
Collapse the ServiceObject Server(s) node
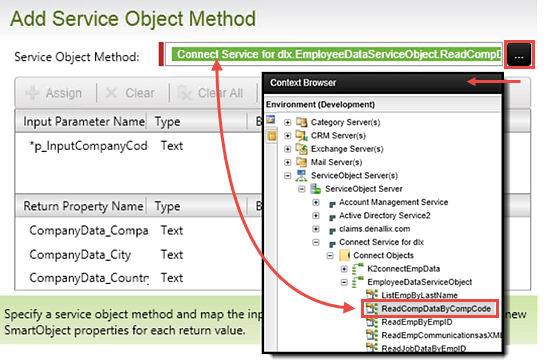click(288, 175)
